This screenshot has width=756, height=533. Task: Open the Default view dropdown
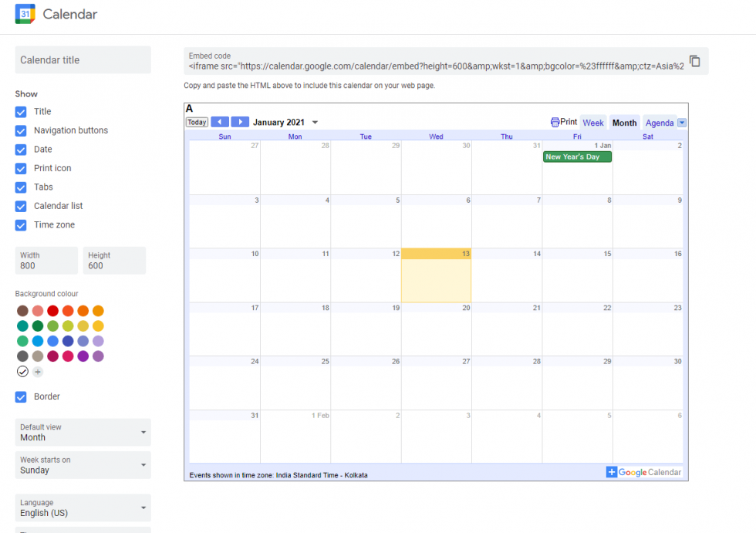pyautogui.click(x=83, y=432)
